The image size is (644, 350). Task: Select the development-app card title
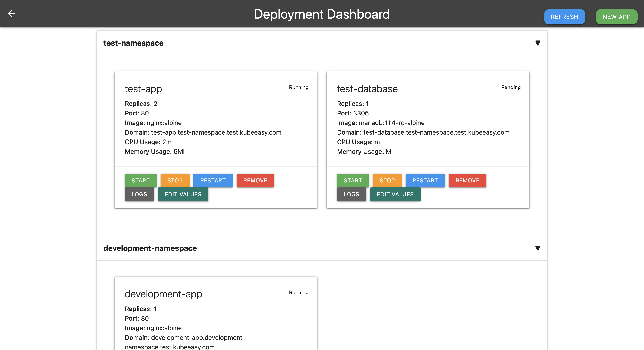(x=163, y=294)
